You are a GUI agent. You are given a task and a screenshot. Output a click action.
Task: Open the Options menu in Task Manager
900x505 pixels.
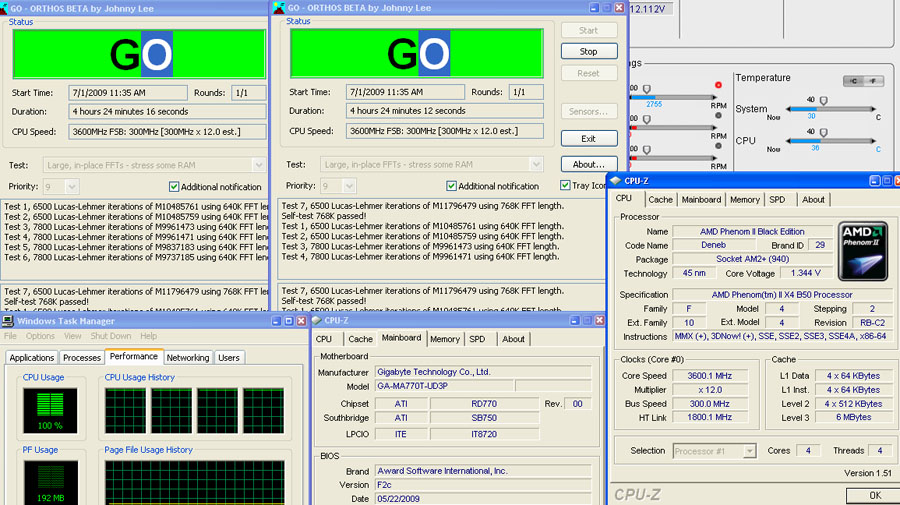click(40, 336)
